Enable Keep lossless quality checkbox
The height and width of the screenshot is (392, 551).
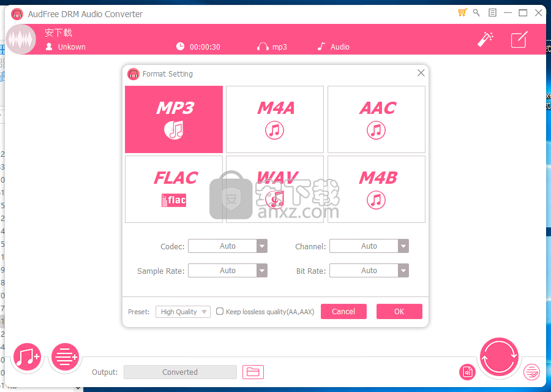(x=220, y=312)
